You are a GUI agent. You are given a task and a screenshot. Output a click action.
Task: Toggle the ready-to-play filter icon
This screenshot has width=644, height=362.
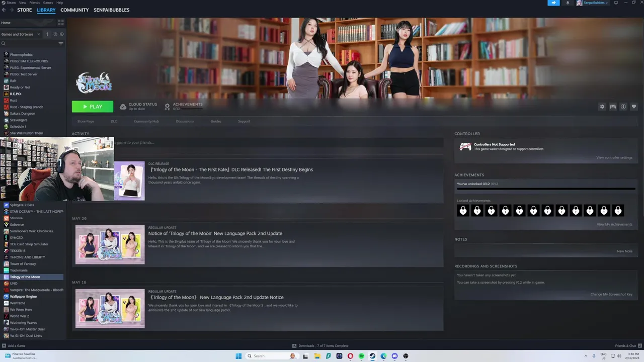[62, 34]
